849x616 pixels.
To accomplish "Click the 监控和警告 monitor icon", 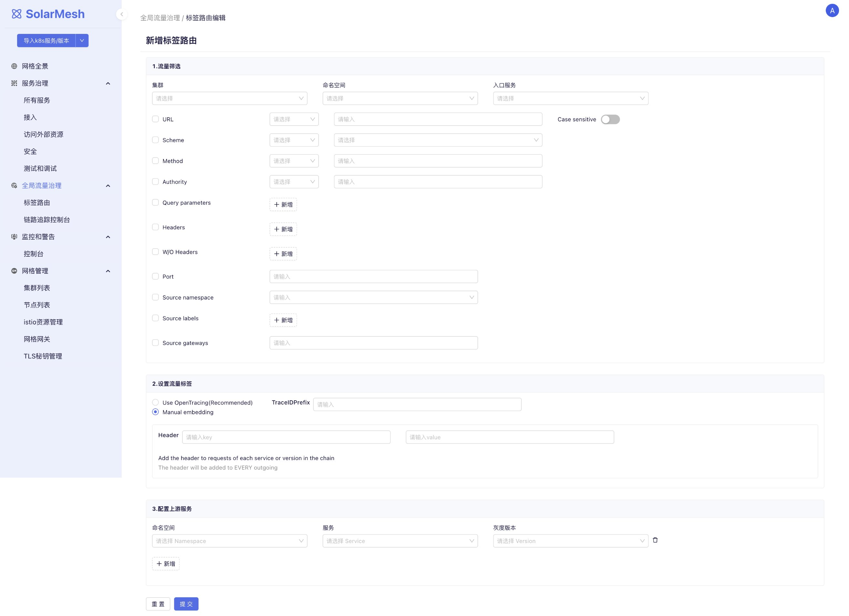I will (x=14, y=237).
